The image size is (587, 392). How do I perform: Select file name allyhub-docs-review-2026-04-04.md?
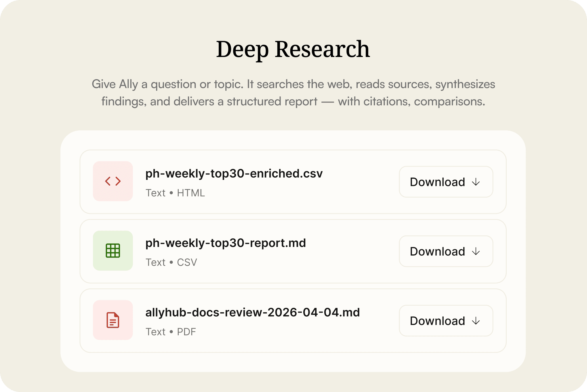tap(253, 313)
